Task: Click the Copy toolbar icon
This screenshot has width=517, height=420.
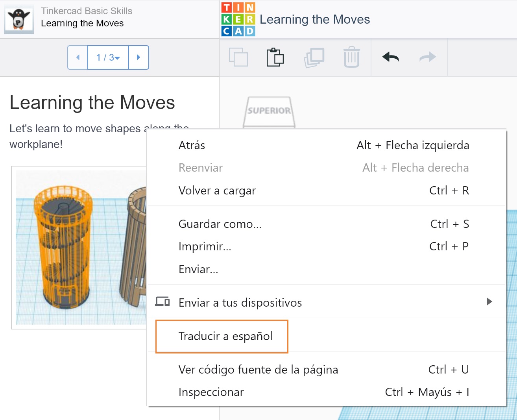Action: coord(238,57)
